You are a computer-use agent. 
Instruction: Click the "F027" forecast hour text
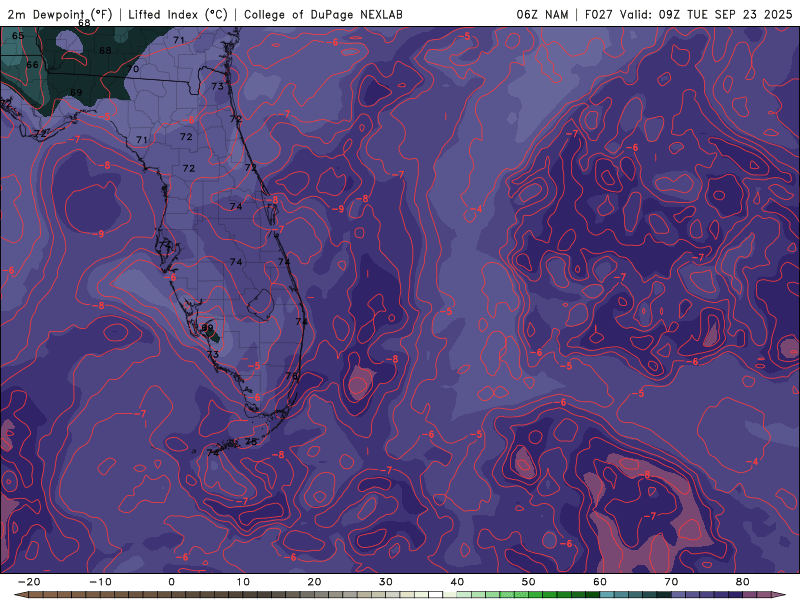click(599, 14)
